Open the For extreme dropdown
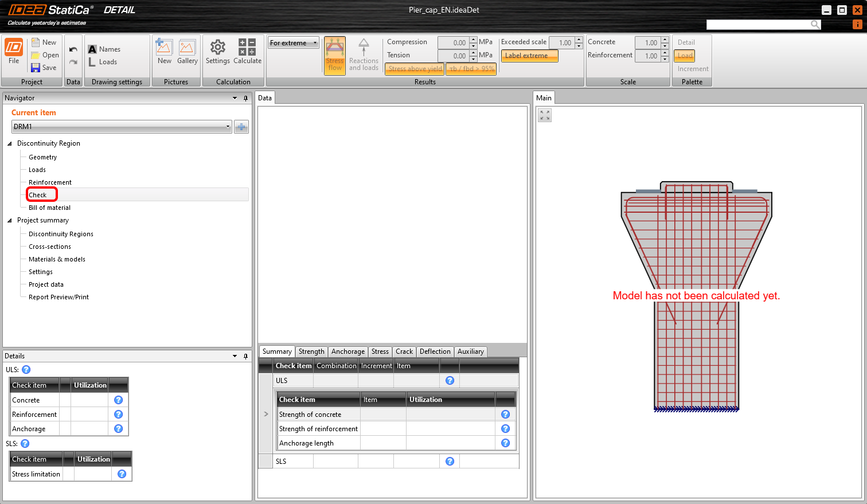Screen dimensions: 867x504 click(x=294, y=43)
